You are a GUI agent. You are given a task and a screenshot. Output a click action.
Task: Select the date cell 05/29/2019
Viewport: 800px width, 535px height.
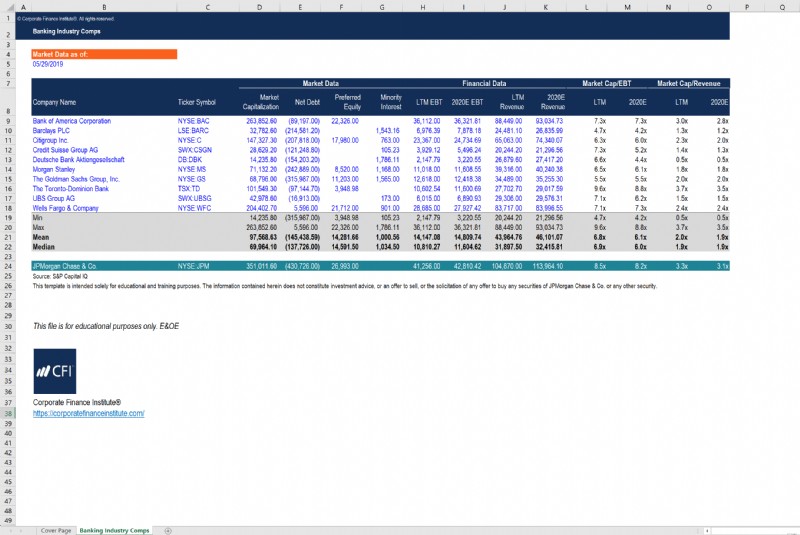pyautogui.click(x=48, y=64)
